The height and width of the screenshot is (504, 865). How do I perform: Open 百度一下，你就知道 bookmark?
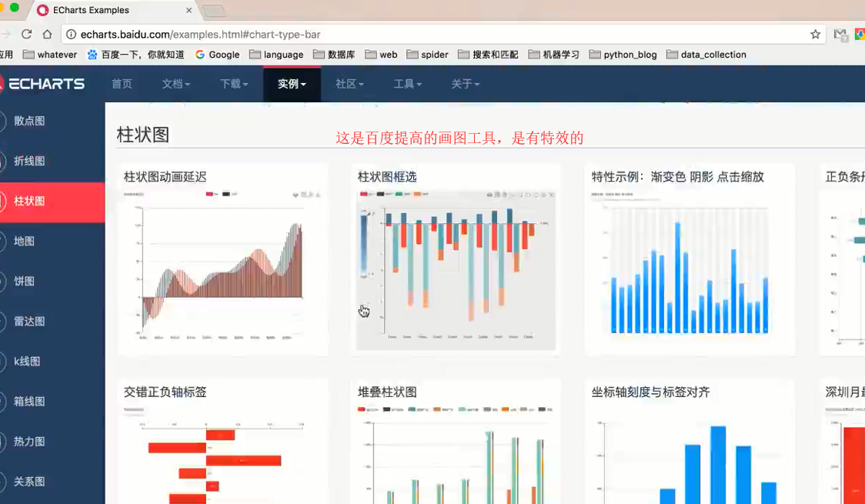click(135, 55)
